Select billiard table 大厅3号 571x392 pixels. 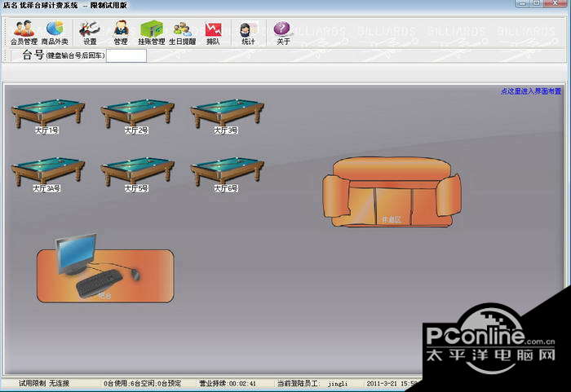227,116
